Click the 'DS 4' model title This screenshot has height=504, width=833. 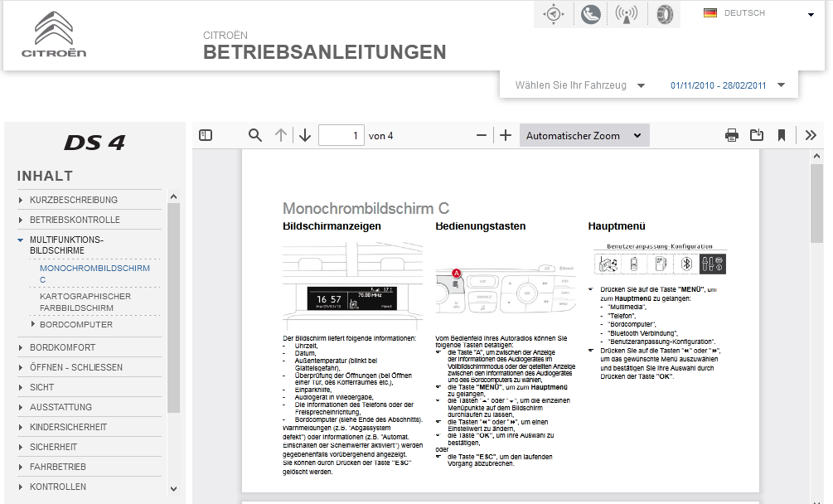click(94, 143)
